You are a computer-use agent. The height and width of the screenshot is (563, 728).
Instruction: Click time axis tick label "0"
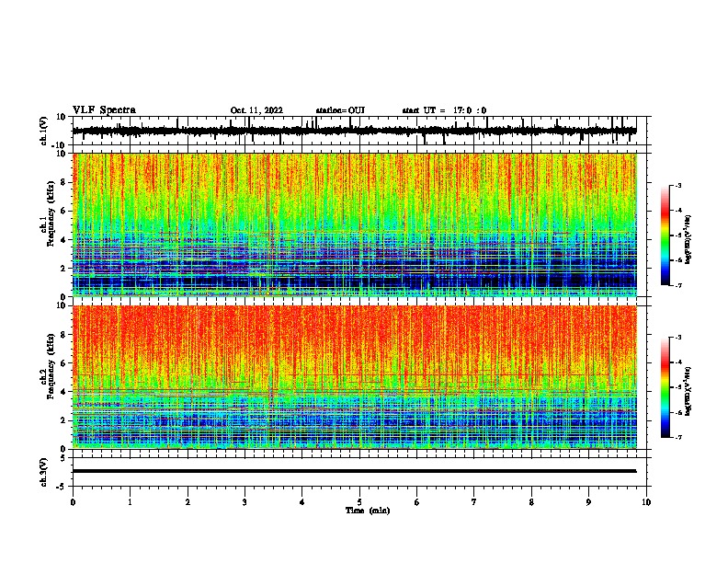[73, 502]
